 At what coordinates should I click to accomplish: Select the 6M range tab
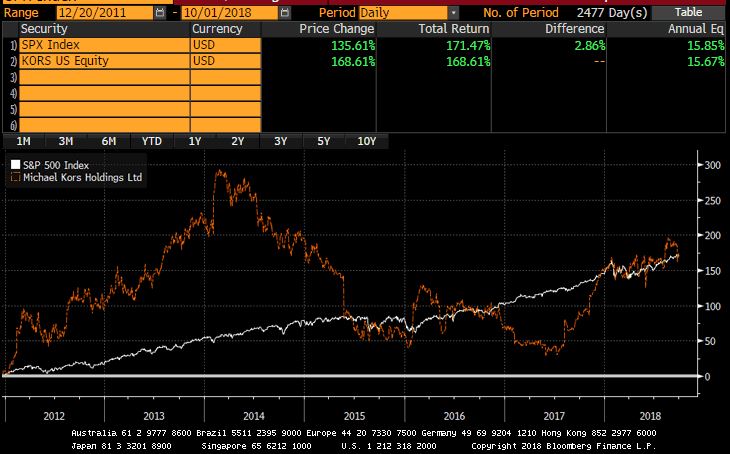coord(108,141)
